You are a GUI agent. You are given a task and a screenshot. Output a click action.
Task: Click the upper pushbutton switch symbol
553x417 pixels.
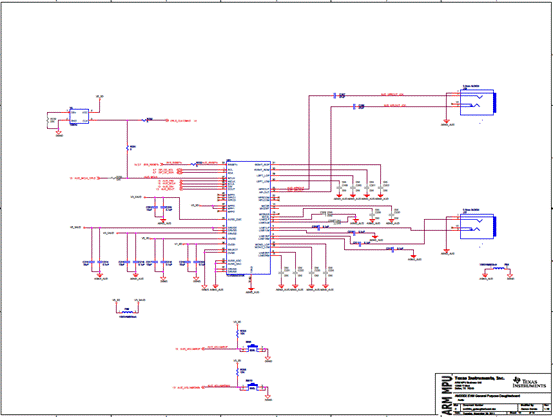click(x=253, y=349)
